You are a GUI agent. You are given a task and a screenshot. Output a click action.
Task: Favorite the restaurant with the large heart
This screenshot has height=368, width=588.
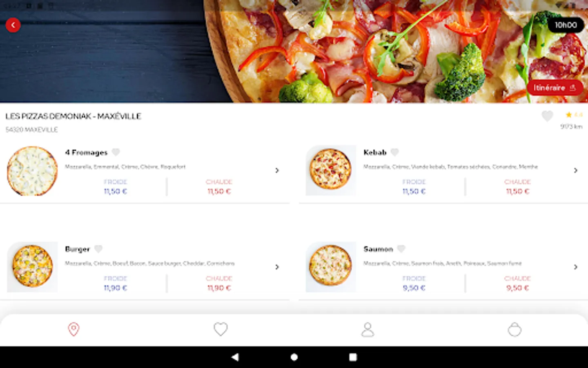[547, 116]
